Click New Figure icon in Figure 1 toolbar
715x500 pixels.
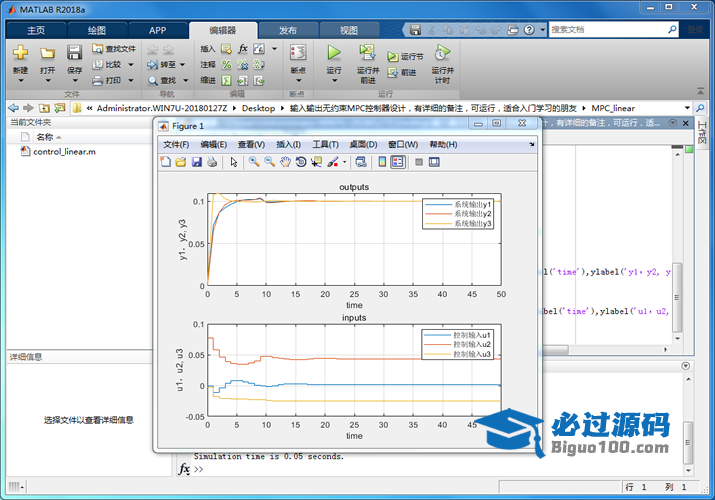pos(166,162)
